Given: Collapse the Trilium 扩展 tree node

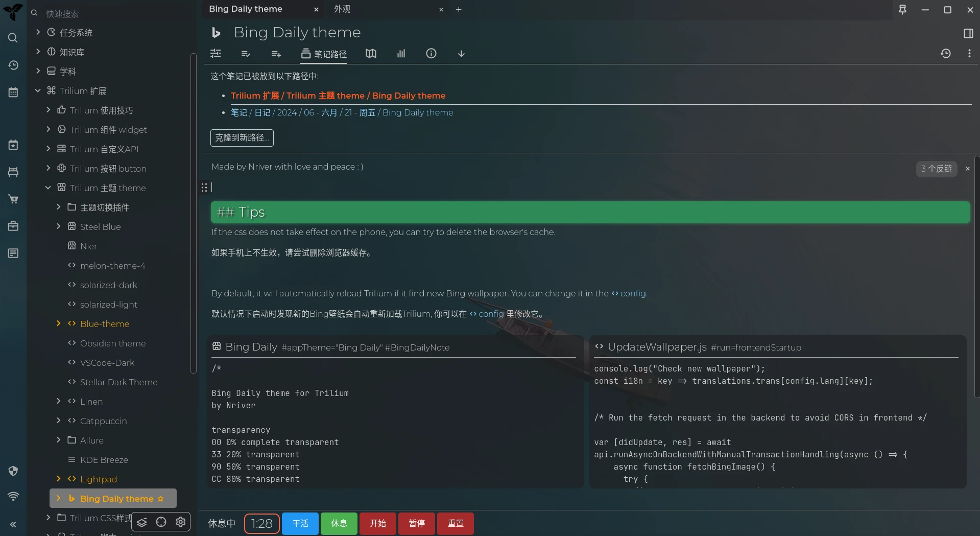Looking at the screenshot, I should pyautogui.click(x=38, y=90).
